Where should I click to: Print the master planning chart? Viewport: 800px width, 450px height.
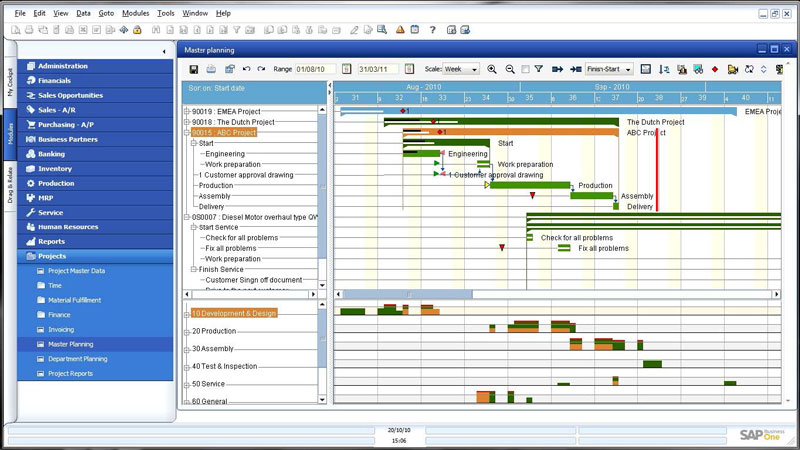(x=211, y=69)
